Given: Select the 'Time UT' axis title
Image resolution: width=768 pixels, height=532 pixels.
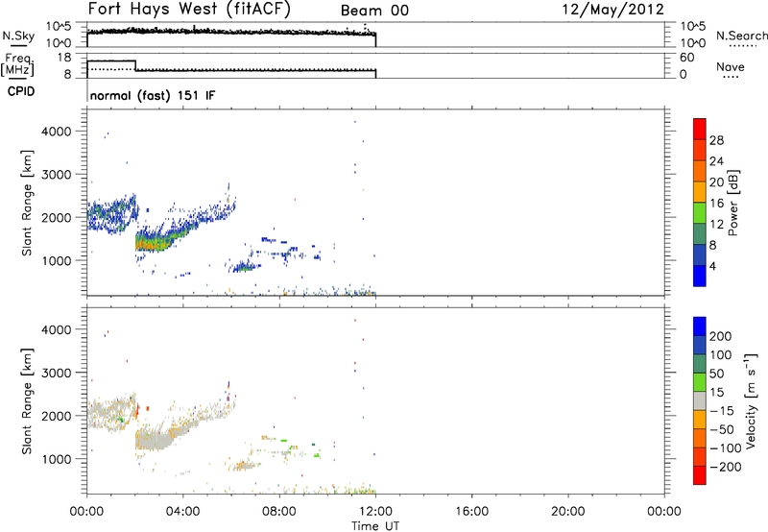Looking at the screenshot, I should click(375, 526).
